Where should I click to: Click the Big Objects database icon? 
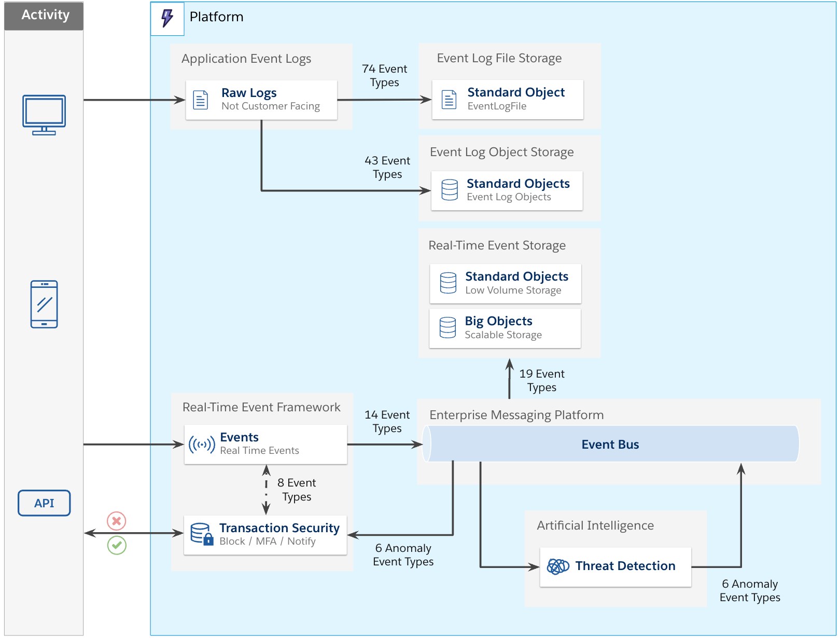click(447, 328)
